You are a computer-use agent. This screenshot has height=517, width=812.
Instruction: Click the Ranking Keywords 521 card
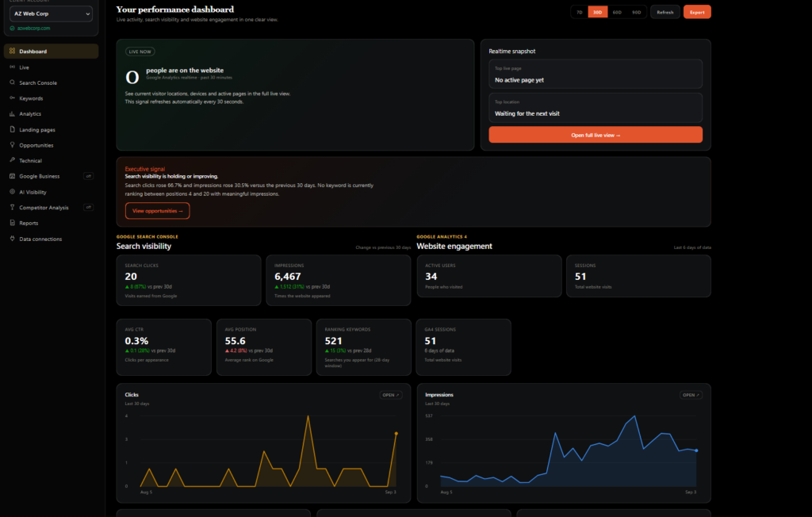363,347
